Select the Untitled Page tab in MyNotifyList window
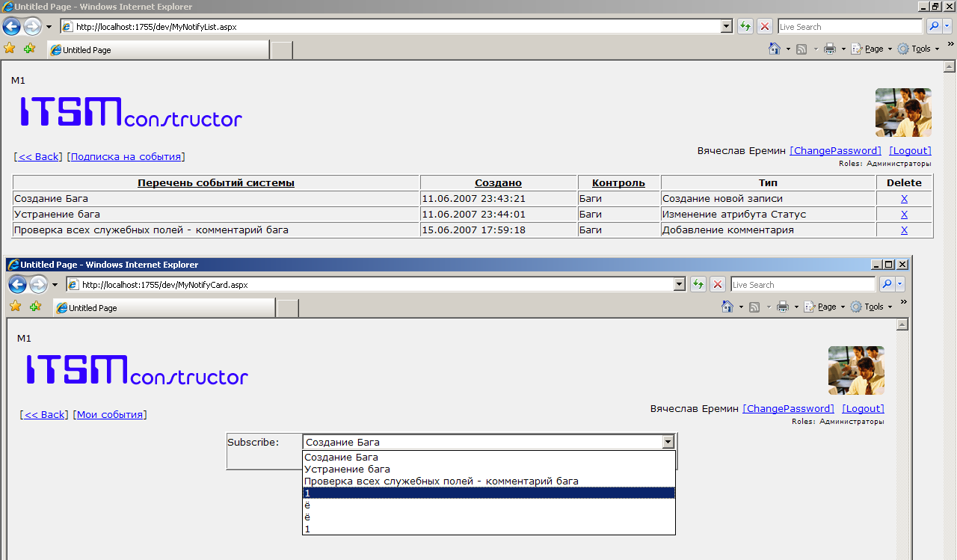The width and height of the screenshot is (957, 560). pos(158,50)
